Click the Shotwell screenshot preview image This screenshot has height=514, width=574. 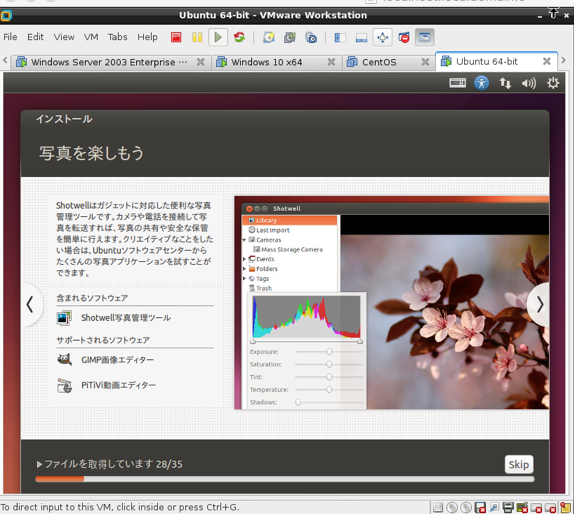[x=392, y=303]
